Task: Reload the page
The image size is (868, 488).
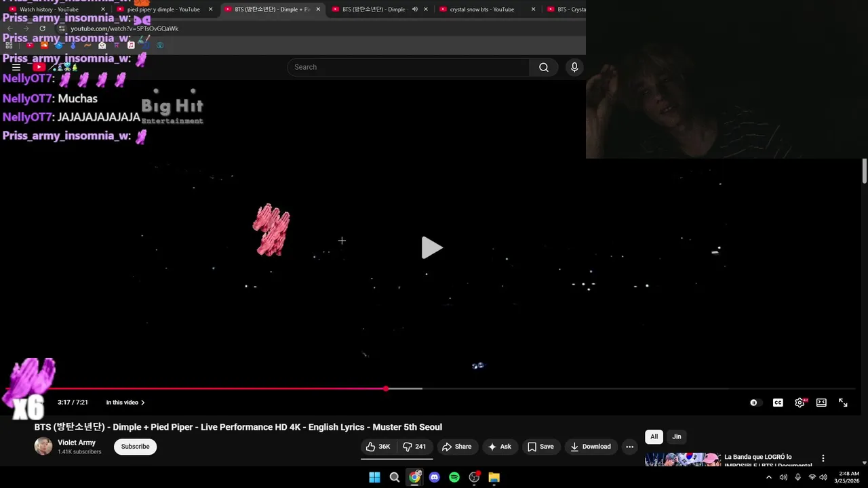Action: click(x=42, y=28)
